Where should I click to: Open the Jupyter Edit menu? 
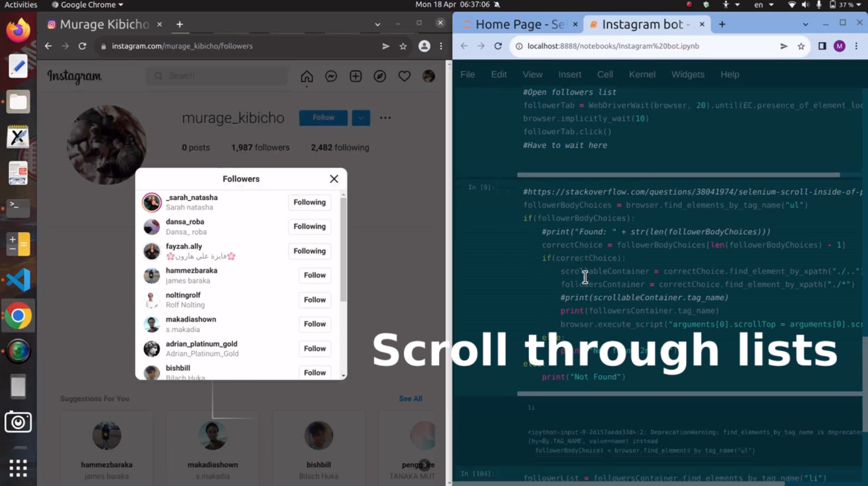(499, 74)
